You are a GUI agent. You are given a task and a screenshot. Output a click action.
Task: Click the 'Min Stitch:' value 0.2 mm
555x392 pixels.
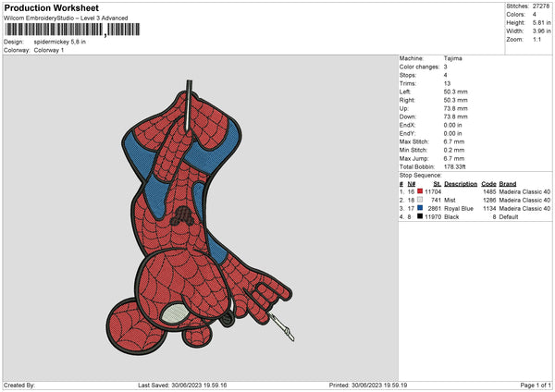point(454,150)
